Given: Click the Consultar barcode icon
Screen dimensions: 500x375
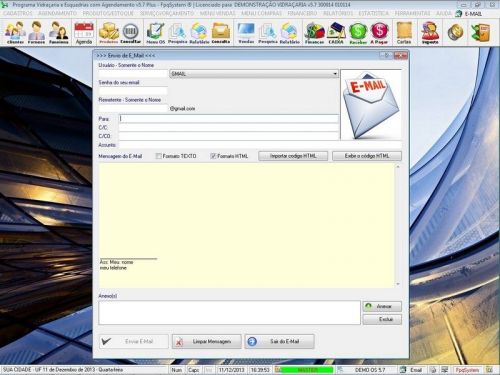Looking at the screenshot, I should pyautogui.click(x=130, y=33).
